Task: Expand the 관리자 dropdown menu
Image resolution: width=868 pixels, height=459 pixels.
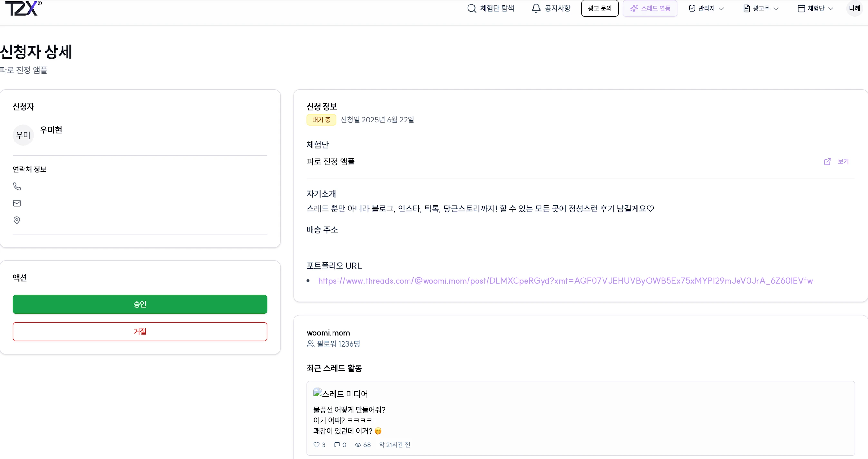Action: pos(706,8)
